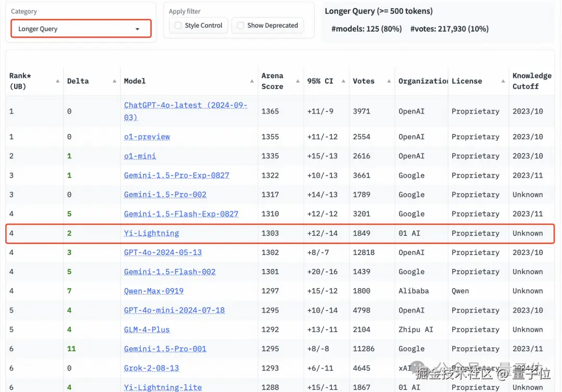Open the Grok-2-08-13 model link

[x=151, y=368]
